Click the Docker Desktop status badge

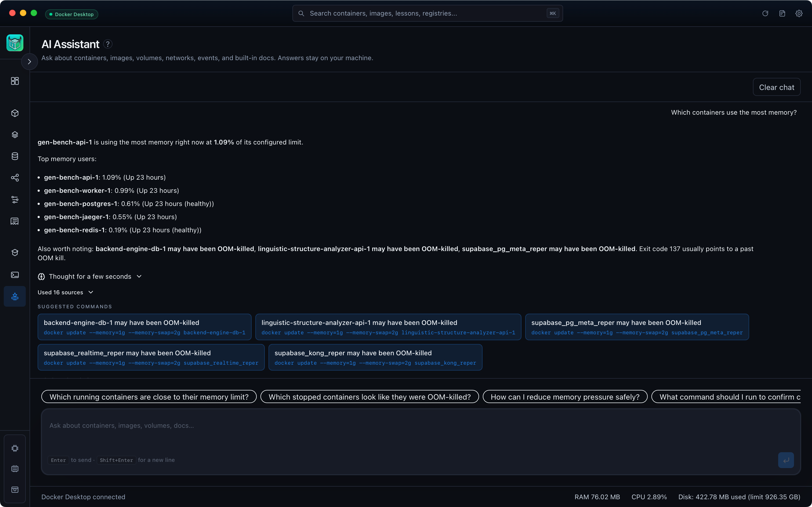[x=72, y=15]
